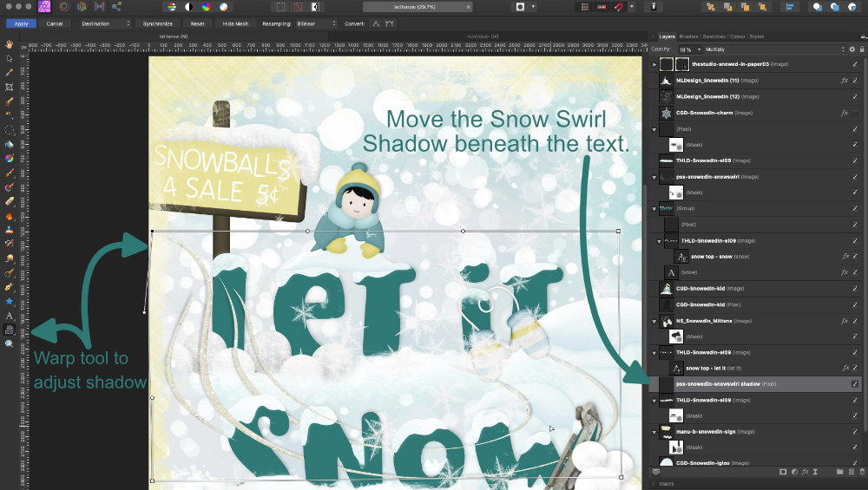
Task: Switch to the <Untitled> [M] document tab
Action: coord(483,36)
